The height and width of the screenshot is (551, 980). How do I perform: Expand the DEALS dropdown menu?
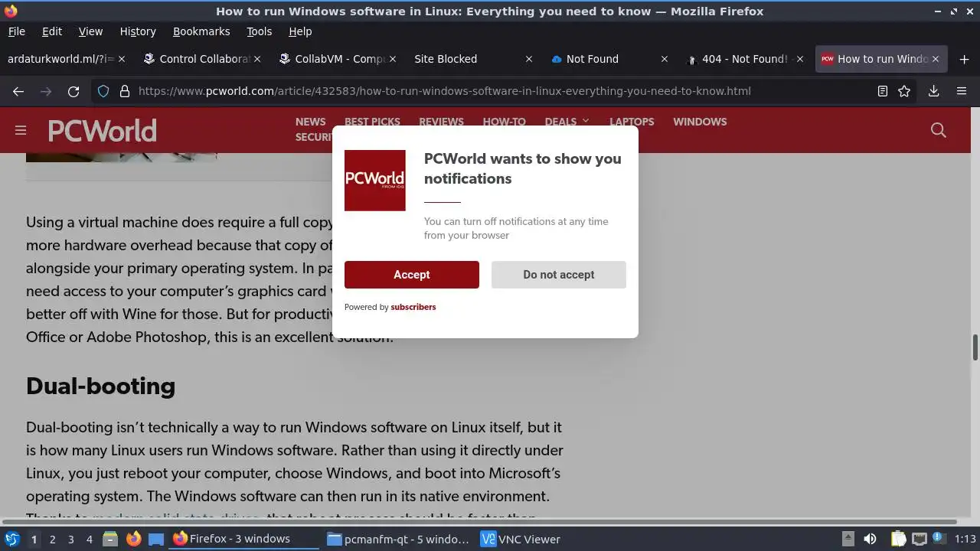coord(567,122)
